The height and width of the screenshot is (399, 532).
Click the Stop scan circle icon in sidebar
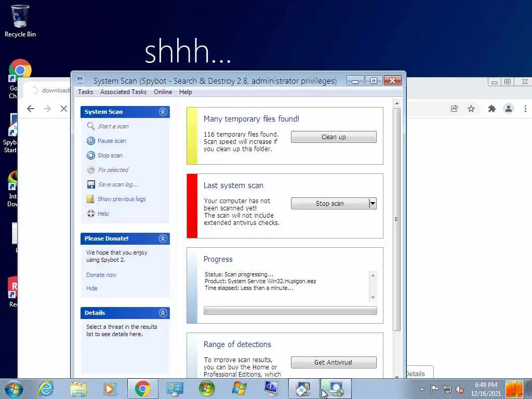point(90,155)
